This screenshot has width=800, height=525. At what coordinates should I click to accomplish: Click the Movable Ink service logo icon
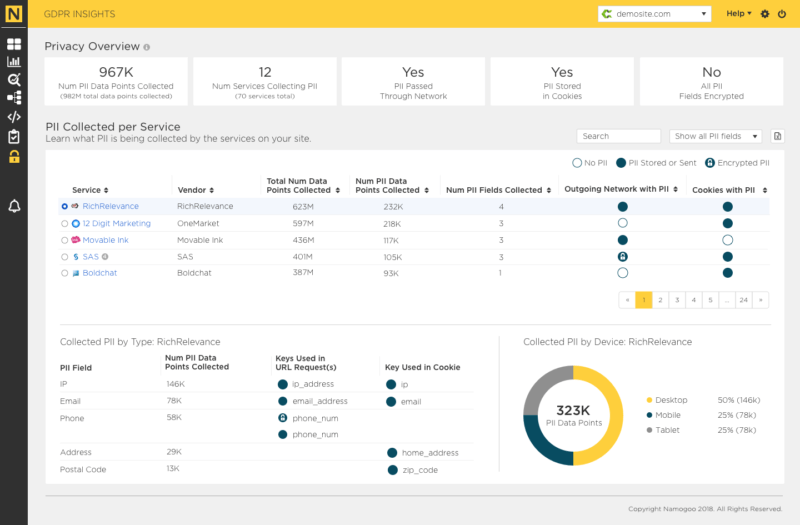click(76, 239)
